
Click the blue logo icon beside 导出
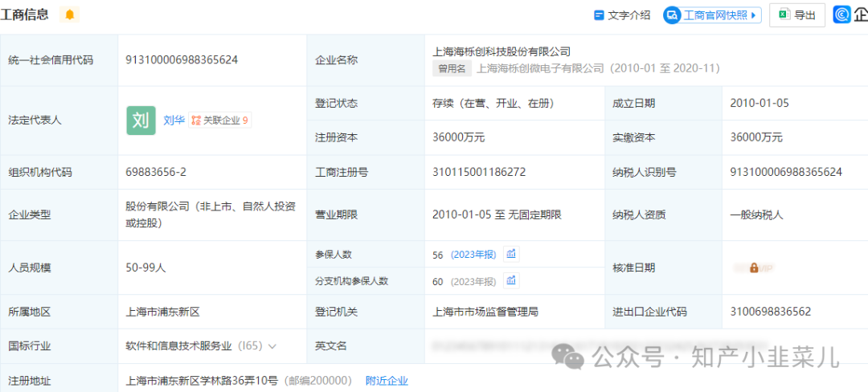(x=842, y=15)
